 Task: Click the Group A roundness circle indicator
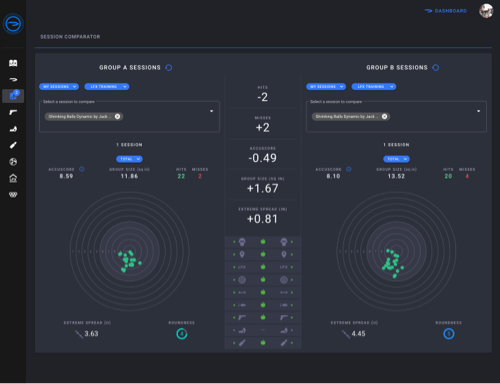coord(182,334)
